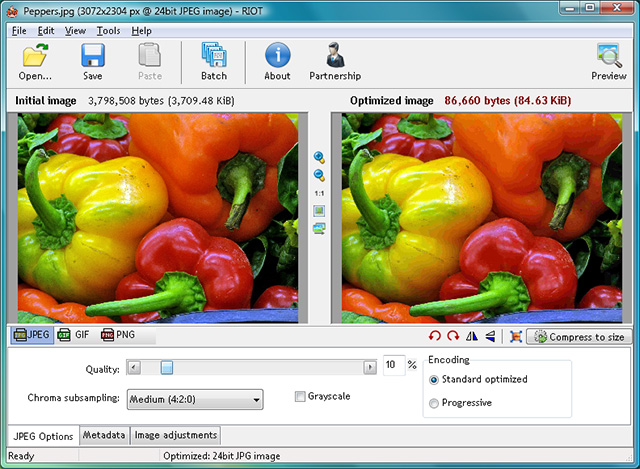Maximize the RIOT window
Image resolution: width=640 pixels, height=469 pixels.
pos(589,8)
